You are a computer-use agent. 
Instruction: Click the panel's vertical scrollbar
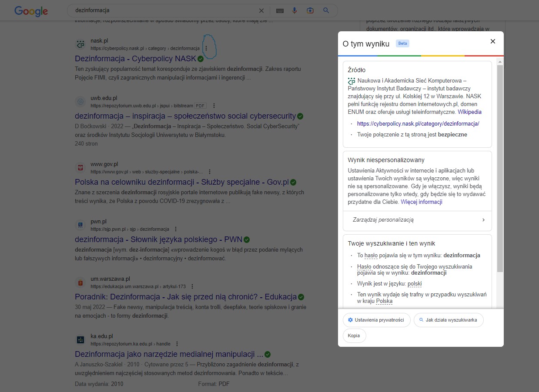click(x=500, y=169)
